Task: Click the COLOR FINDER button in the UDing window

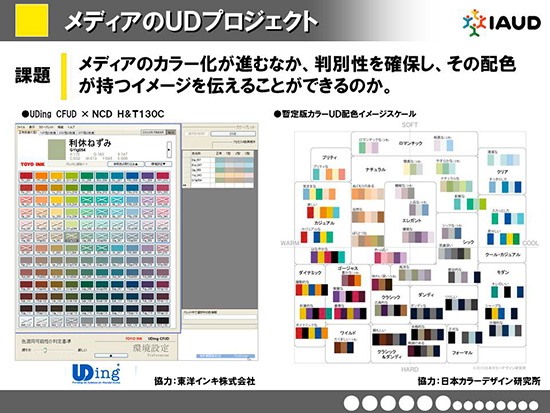Action: point(153,132)
